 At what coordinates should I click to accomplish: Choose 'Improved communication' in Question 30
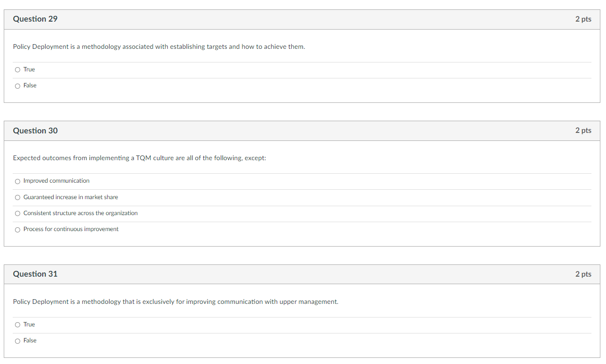click(17, 181)
